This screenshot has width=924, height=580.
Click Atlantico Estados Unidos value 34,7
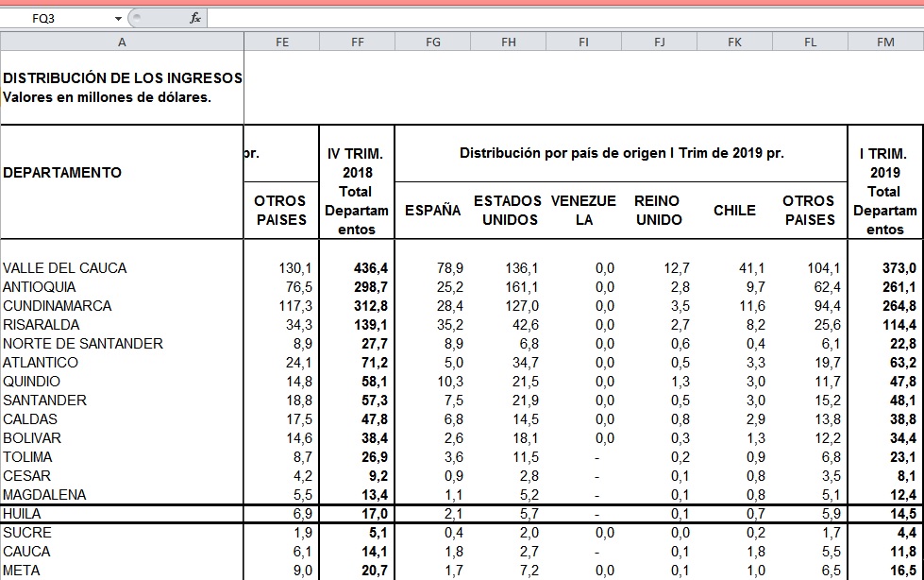pos(526,363)
